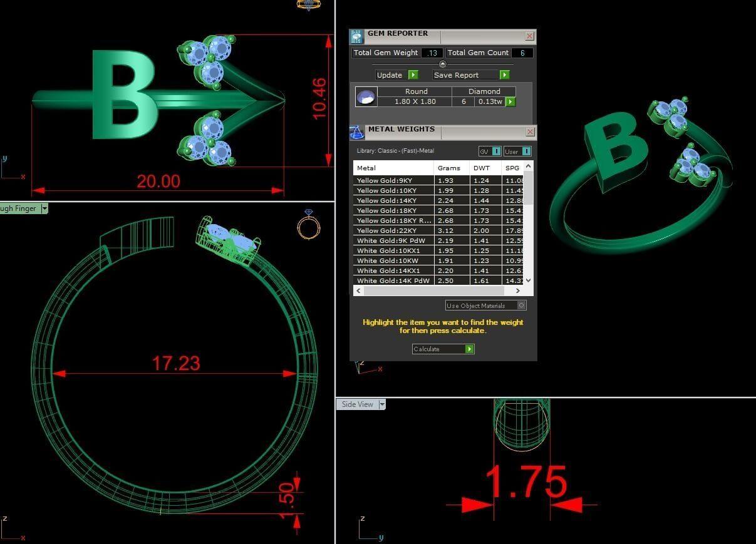Open the Side View viewport dropdown
The height and width of the screenshot is (544, 756).
click(x=382, y=404)
